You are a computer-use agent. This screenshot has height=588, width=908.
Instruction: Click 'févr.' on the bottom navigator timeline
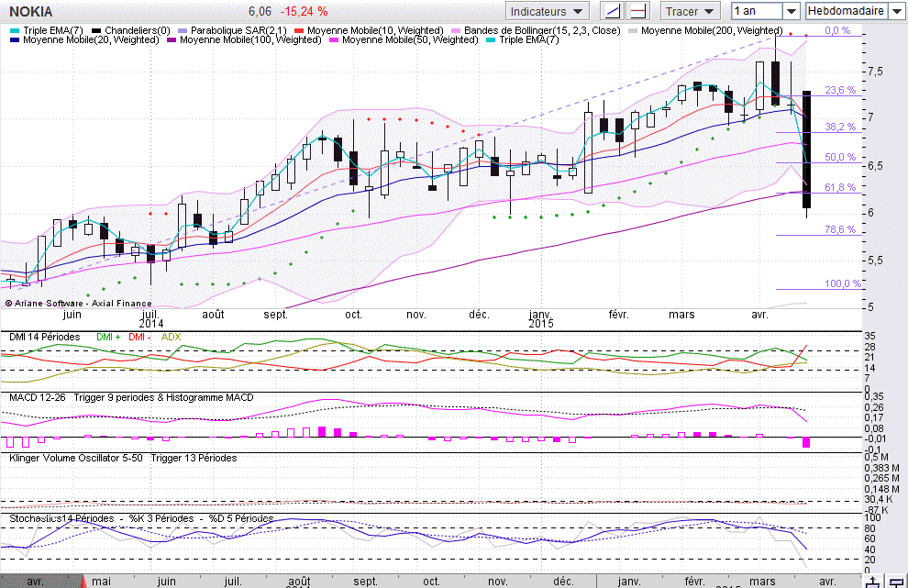[x=694, y=581]
